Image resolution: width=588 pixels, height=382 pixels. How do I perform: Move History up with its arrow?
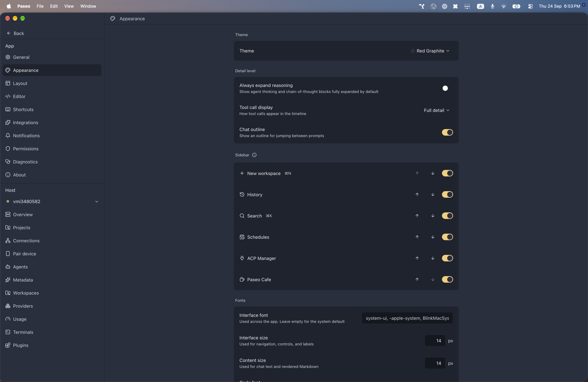point(417,194)
